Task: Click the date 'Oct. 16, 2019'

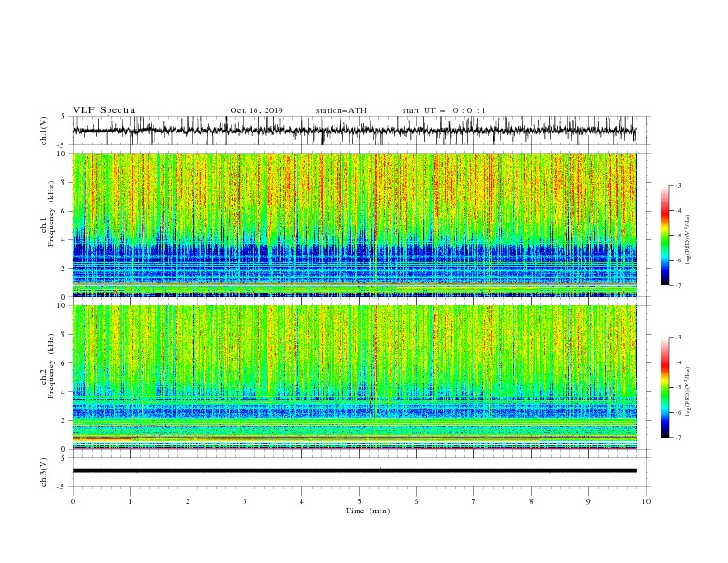Action: 256,110
